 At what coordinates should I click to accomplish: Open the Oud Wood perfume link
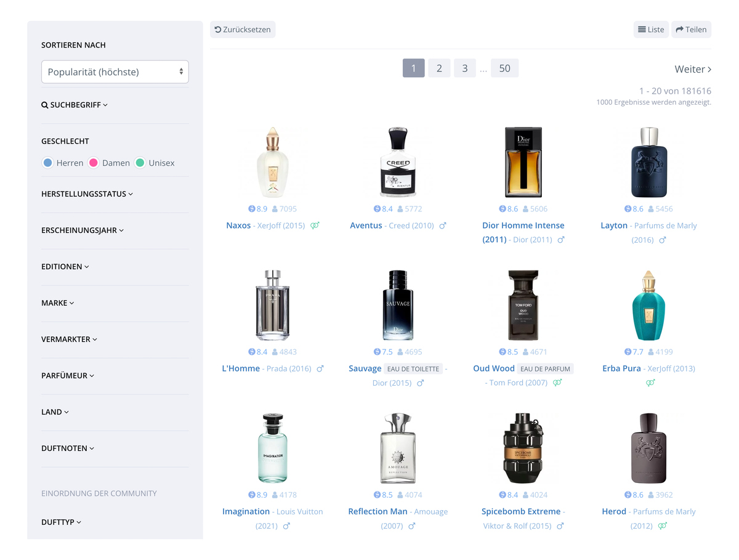pyautogui.click(x=494, y=368)
